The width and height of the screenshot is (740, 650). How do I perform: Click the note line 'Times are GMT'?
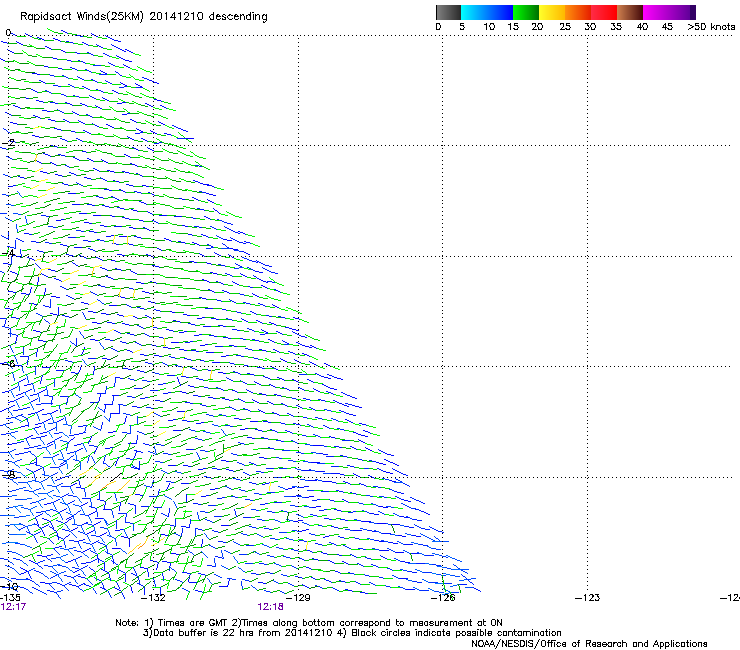(x=192, y=623)
